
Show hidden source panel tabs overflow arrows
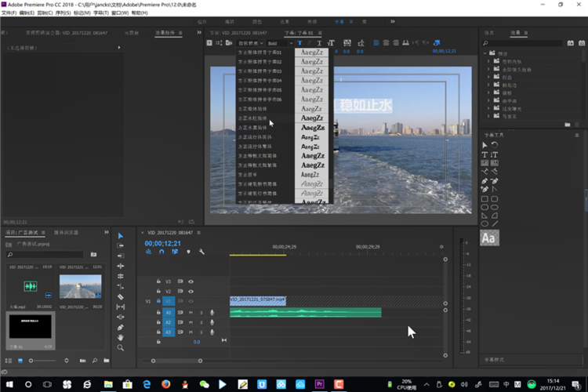pos(199,33)
